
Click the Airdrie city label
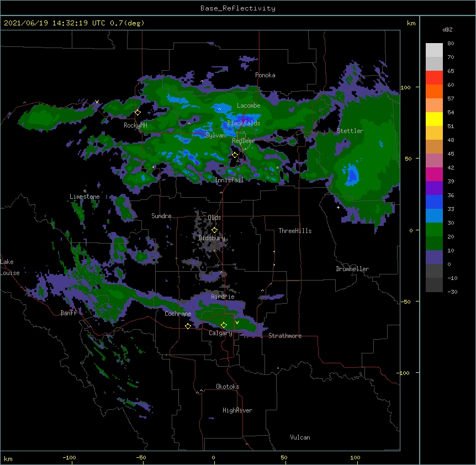click(223, 297)
